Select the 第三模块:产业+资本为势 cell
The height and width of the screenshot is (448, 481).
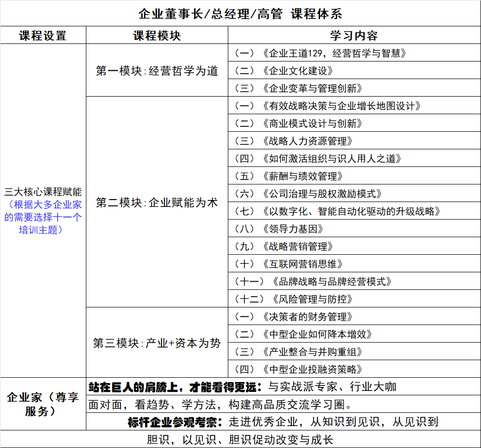157,343
